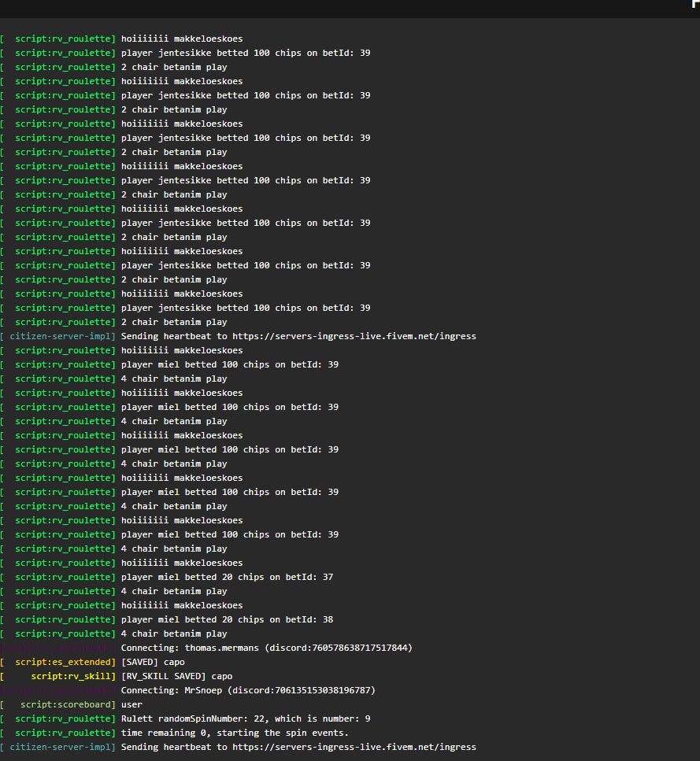Select the yellow script:es_extended tag
700x761 pixels.
coord(65,662)
